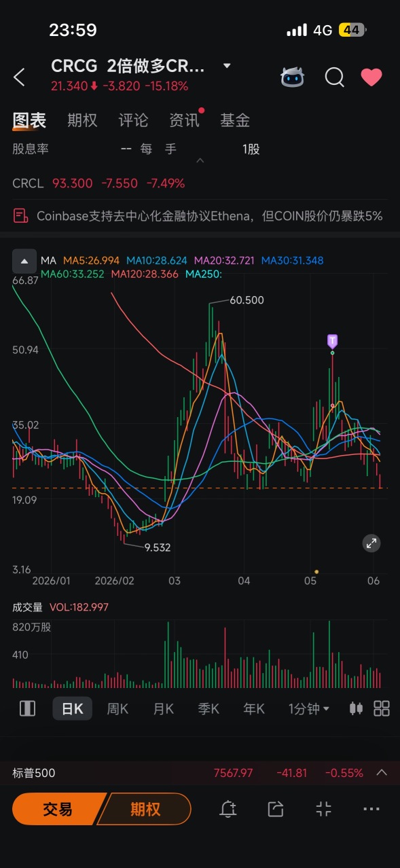Tap the orange 交易 button

58,809
